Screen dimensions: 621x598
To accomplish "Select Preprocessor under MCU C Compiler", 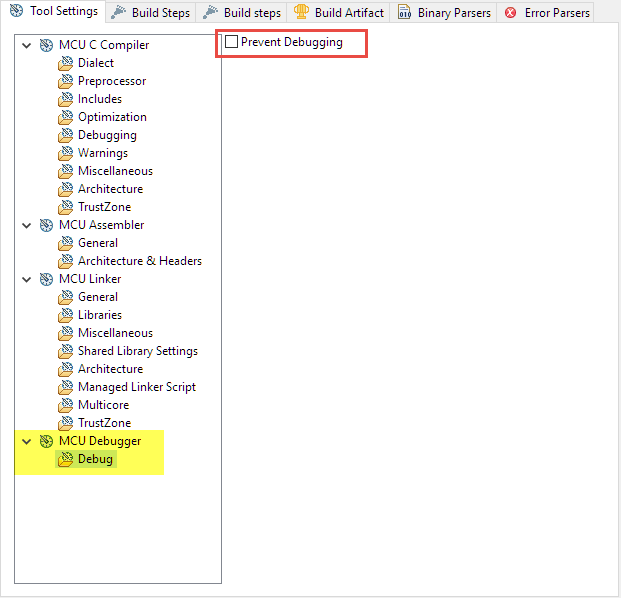I will [x=112, y=81].
